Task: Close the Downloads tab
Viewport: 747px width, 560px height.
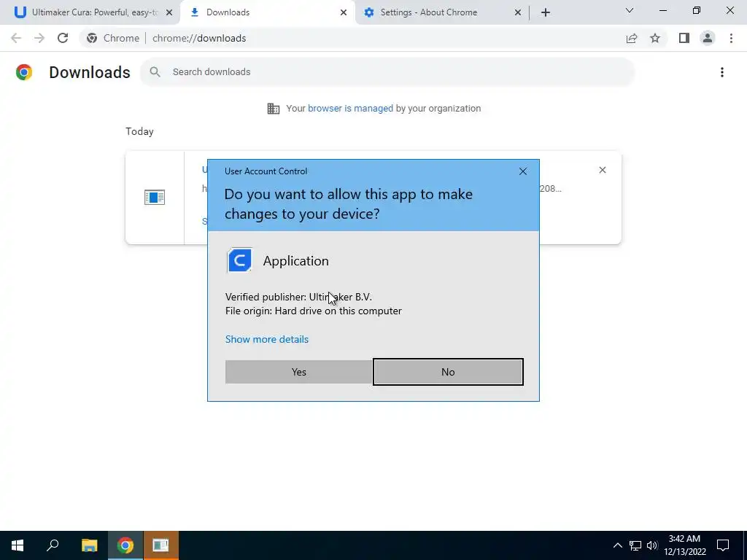Action: point(344,12)
